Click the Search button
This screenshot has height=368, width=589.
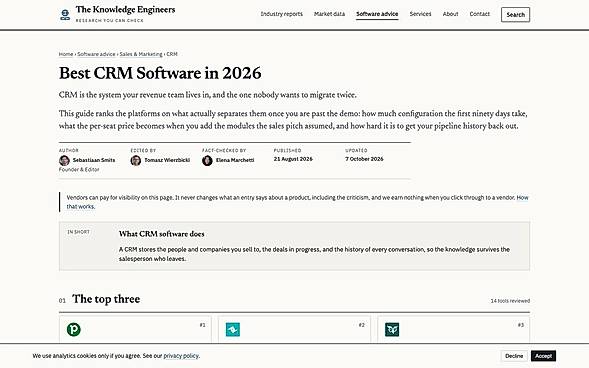point(515,15)
